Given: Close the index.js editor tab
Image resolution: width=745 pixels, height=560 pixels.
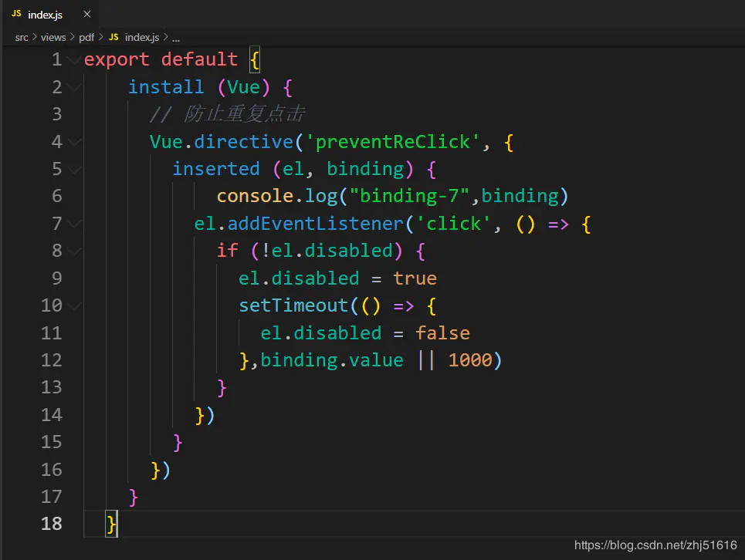Looking at the screenshot, I should (x=87, y=14).
